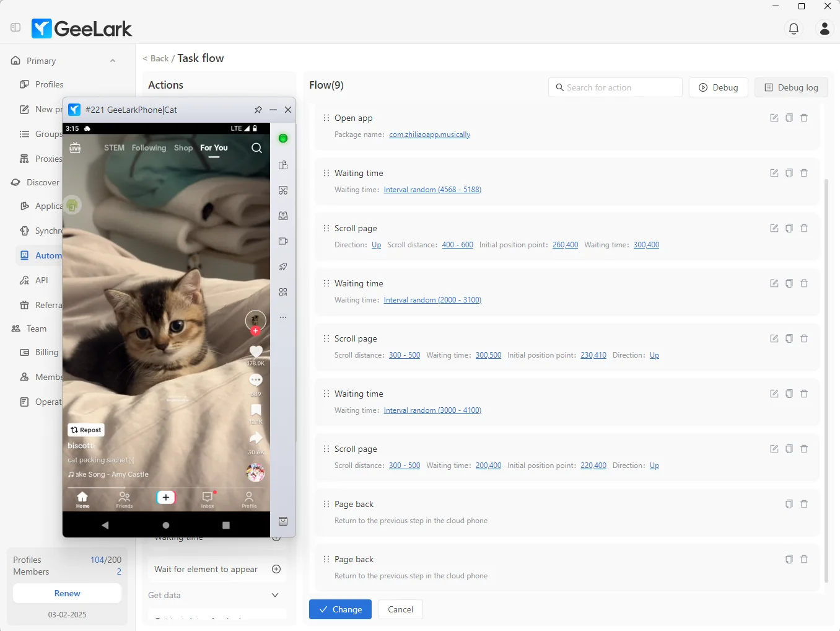Open the notifications bell
The image size is (840, 631).
point(794,29)
